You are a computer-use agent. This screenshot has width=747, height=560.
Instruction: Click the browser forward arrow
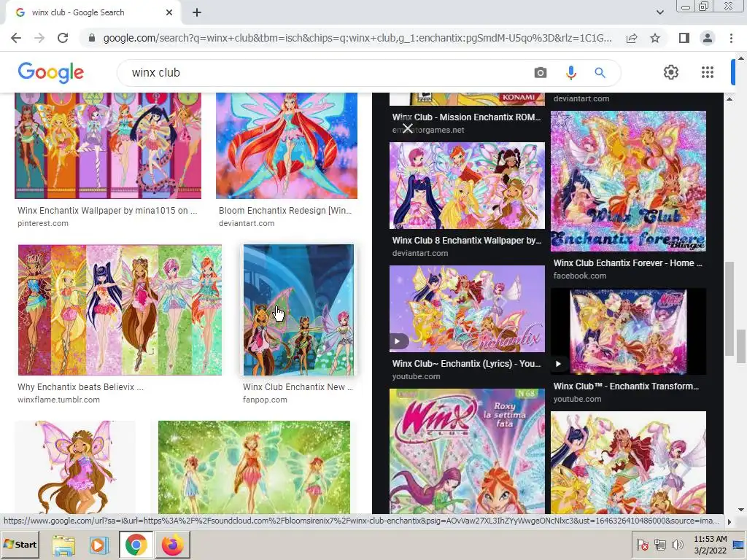point(39,38)
